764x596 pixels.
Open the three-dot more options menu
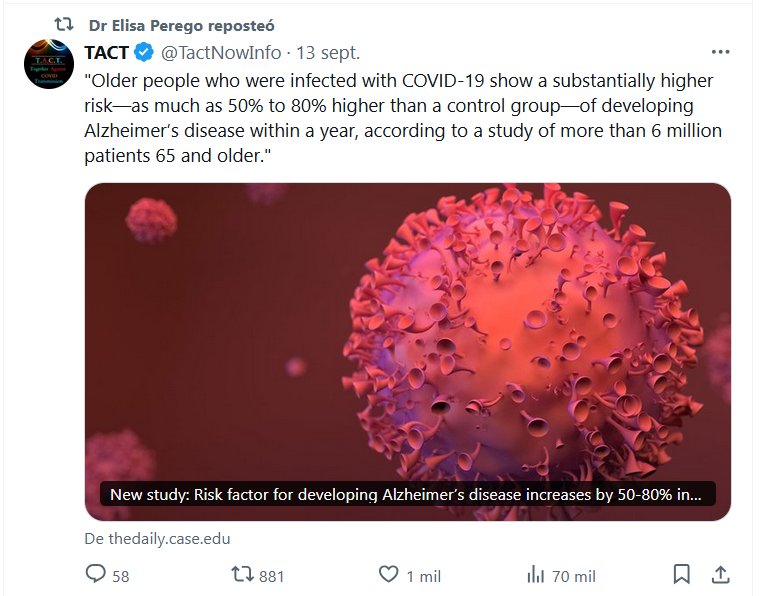pos(720,52)
